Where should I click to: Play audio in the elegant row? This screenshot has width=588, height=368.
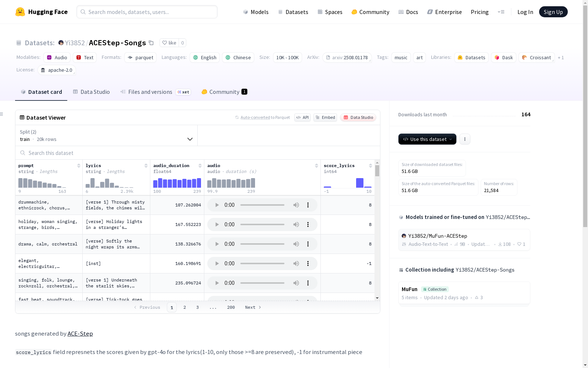(217, 263)
